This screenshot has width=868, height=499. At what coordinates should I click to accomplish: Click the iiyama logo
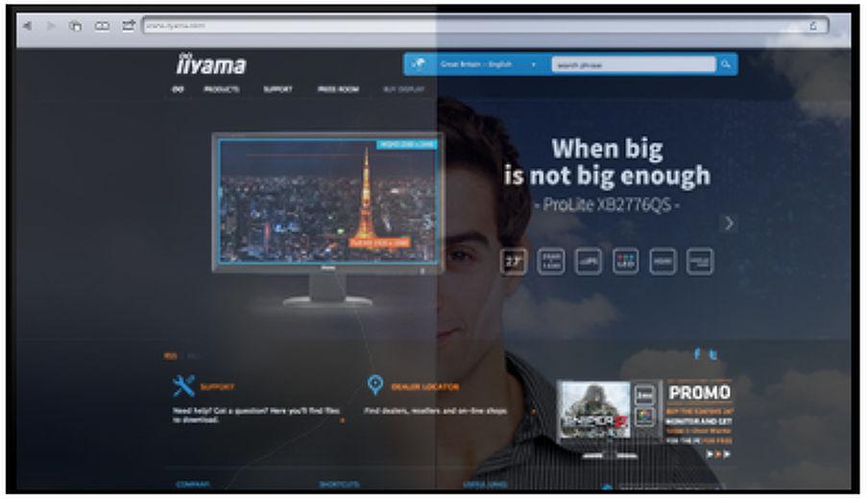[x=210, y=65]
